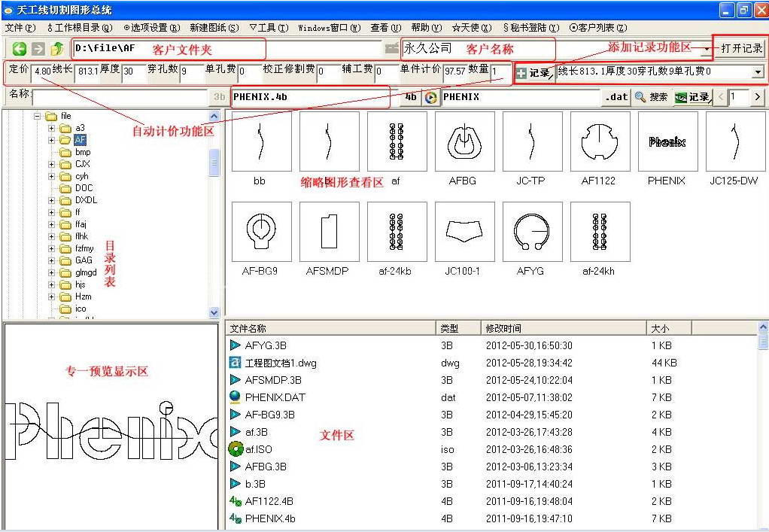This screenshot has width=769, height=532.
Task: Click the page stepper previous arrow
Action: pos(720,97)
